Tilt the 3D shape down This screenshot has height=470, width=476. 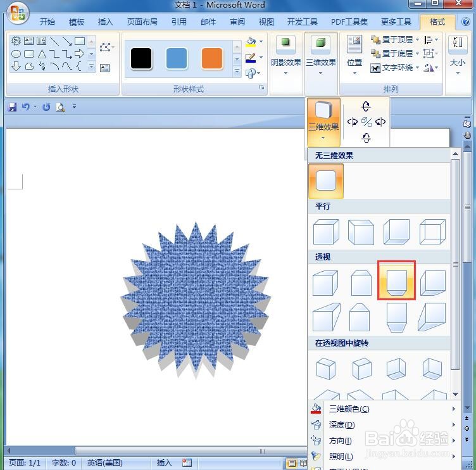[366, 138]
